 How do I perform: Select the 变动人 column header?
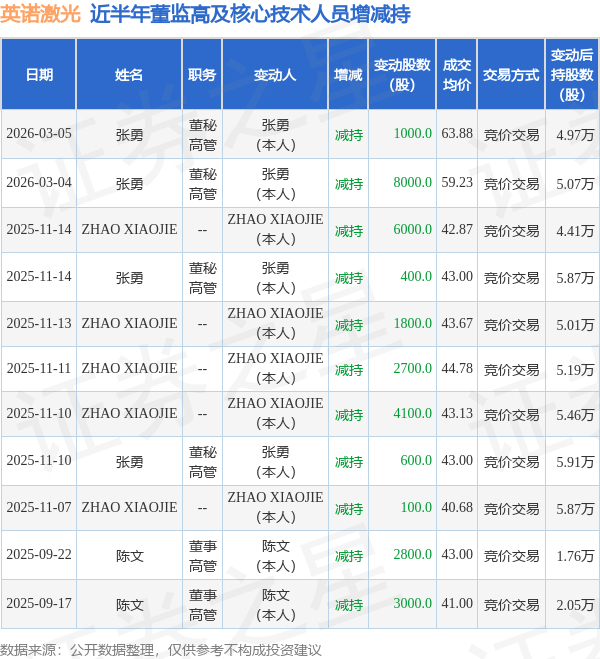(275, 75)
